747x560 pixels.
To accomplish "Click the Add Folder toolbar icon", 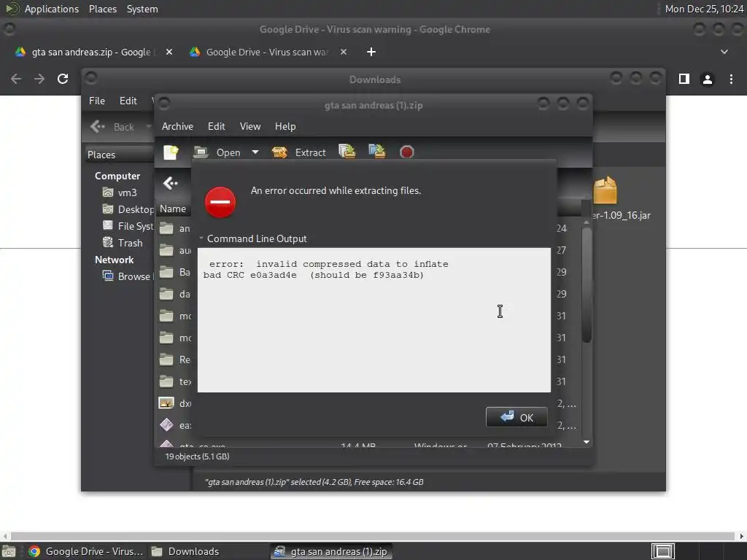I will point(377,152).
